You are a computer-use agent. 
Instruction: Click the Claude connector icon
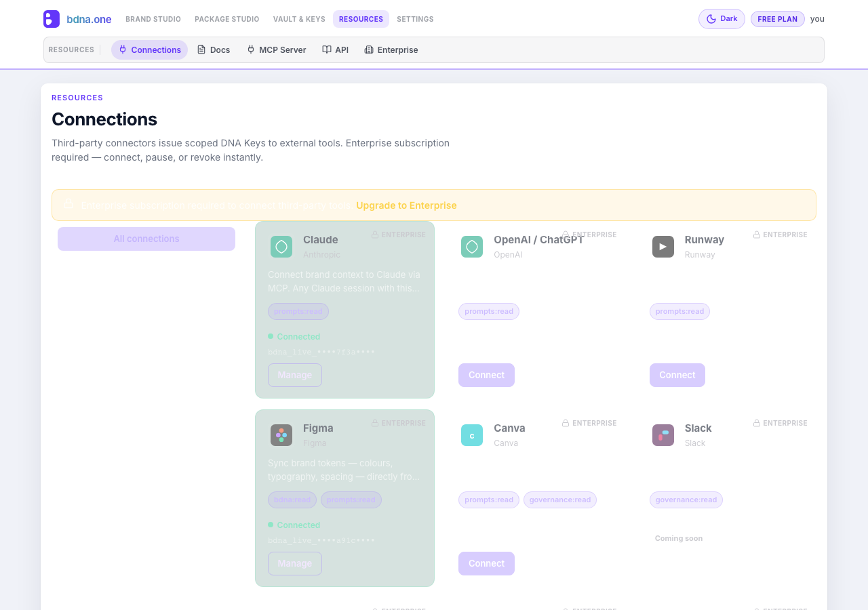(281, 247)
